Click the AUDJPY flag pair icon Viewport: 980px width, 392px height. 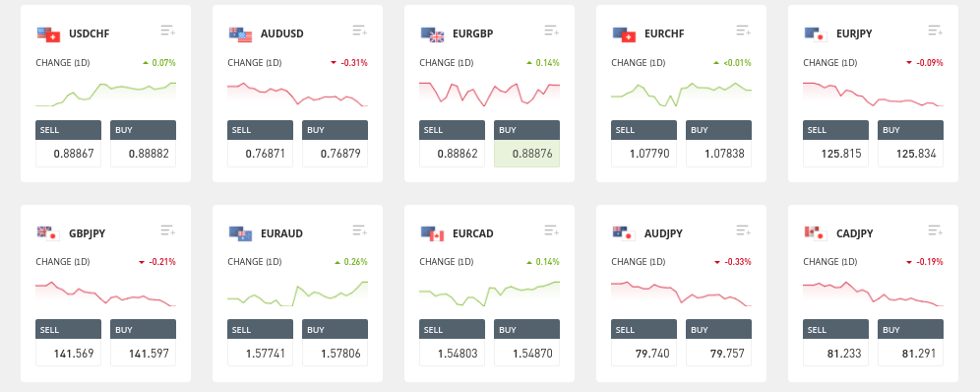tap(624, 233)
